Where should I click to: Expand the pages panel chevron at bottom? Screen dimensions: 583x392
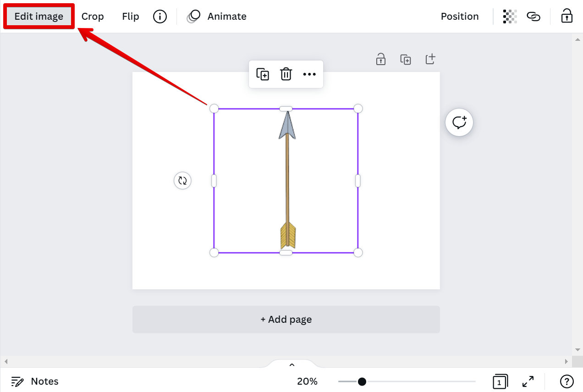292,365
